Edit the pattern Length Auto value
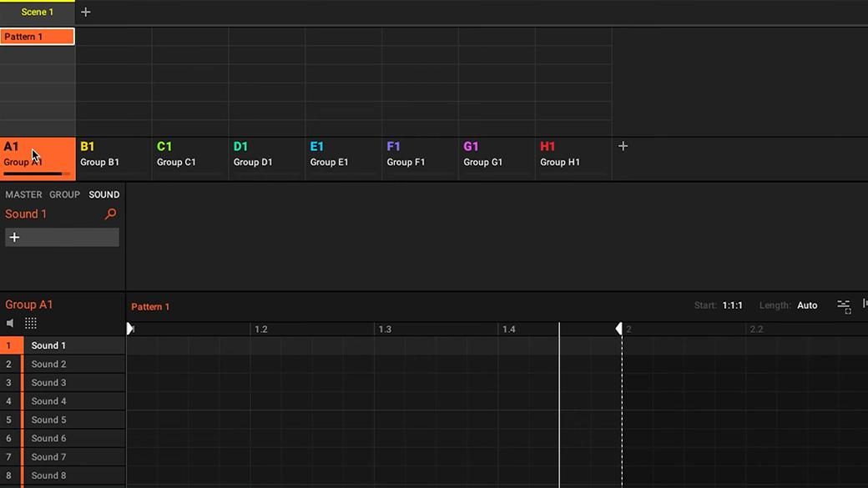 pyautogui.click(x=807, y=305)
